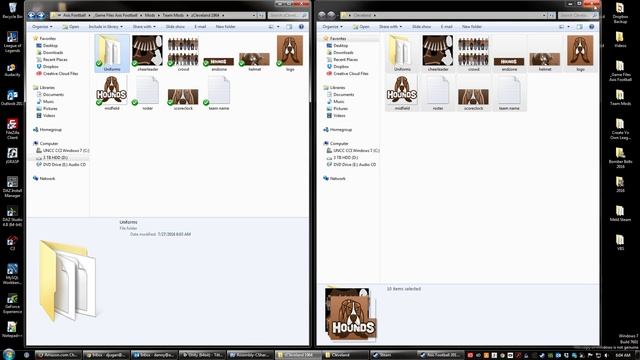Switch to the Steam taskbar button
Screen dimensions: 640x360
[394, 355]
